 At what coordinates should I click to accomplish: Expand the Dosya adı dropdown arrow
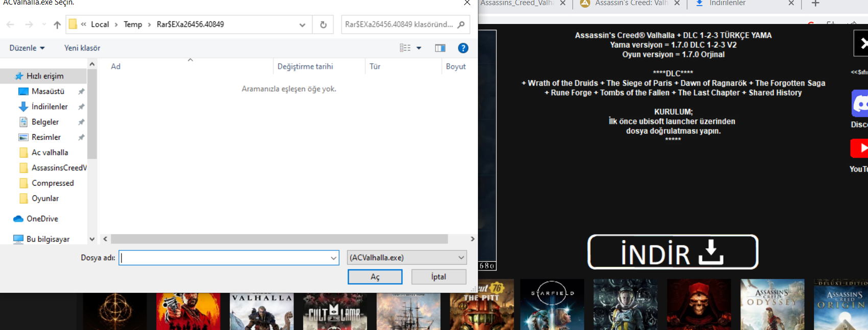click(x=334, y=258)
